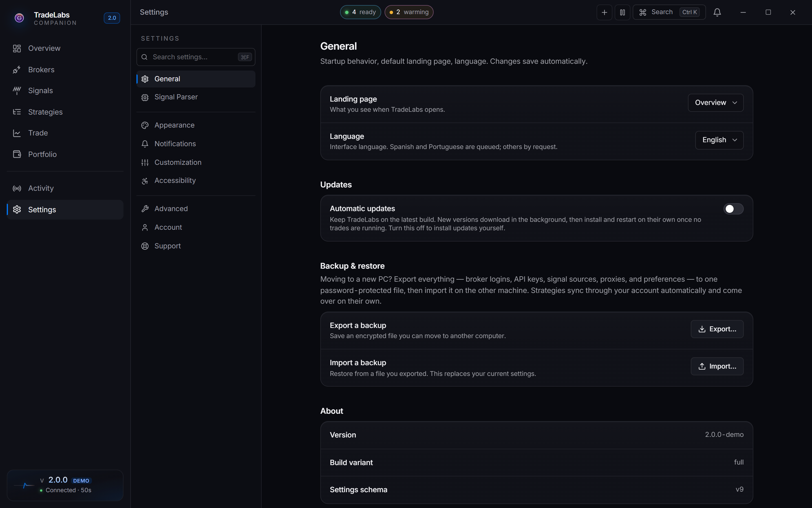Click the TradeLabs logo icon
Image resolution: width=812 pixels, height=508 pixels.
[19, 18]
